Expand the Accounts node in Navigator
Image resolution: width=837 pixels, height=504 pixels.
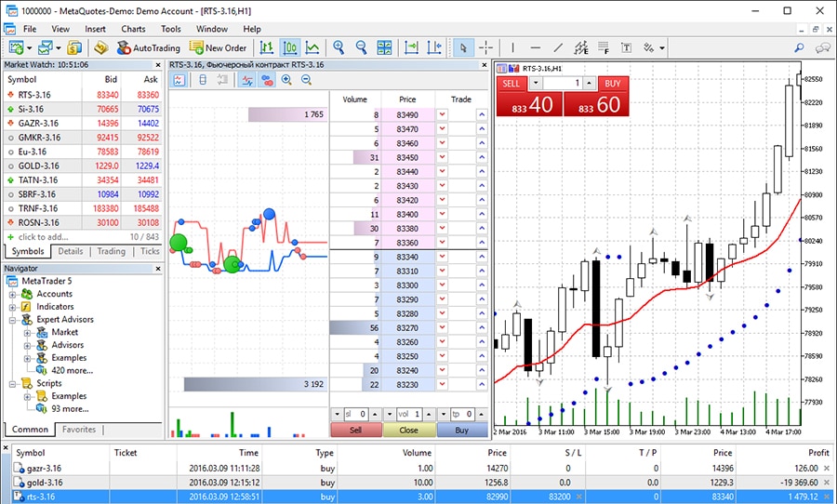tap(13, 294)
